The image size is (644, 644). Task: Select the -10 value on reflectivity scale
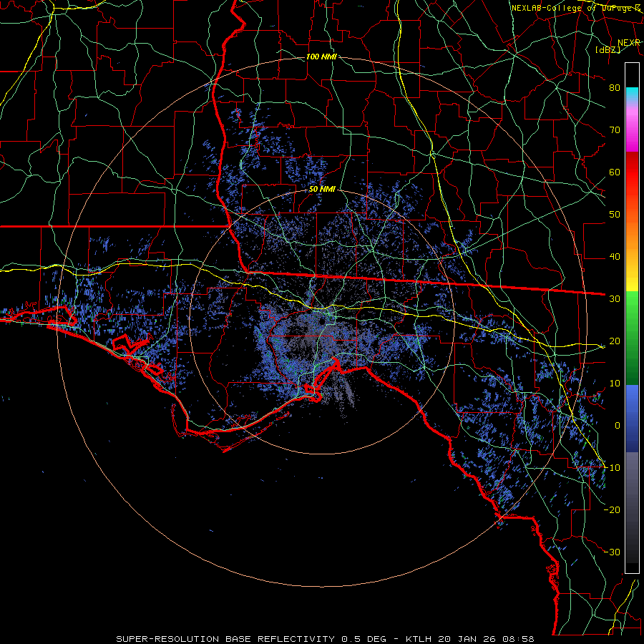[612, 468]
